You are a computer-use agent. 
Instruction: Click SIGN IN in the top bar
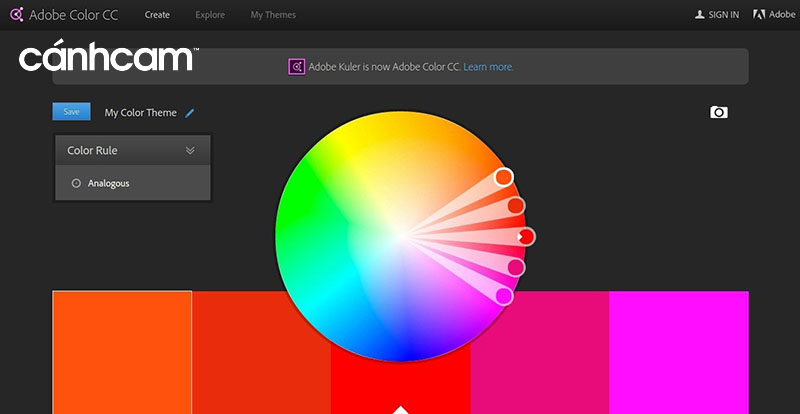[723, 15]
